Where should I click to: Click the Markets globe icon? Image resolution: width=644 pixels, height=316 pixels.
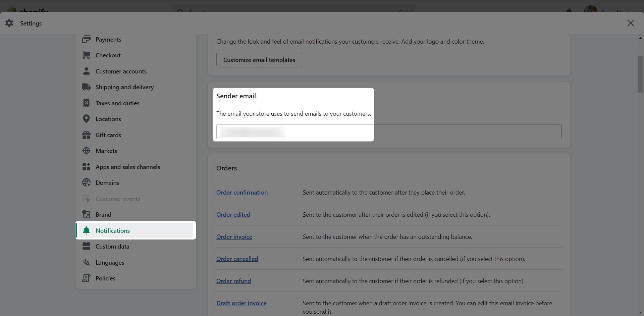point(86,151)
